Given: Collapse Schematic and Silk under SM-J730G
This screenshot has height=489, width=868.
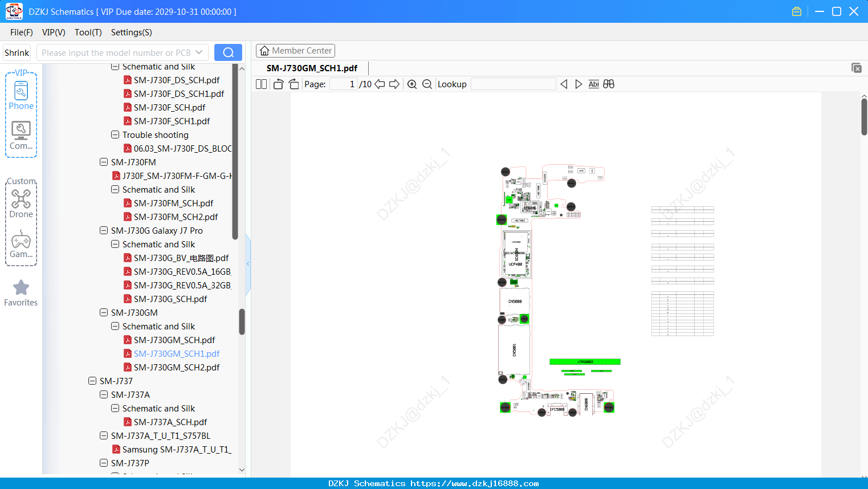Looking at the screenshot, I should coord(115,244).
